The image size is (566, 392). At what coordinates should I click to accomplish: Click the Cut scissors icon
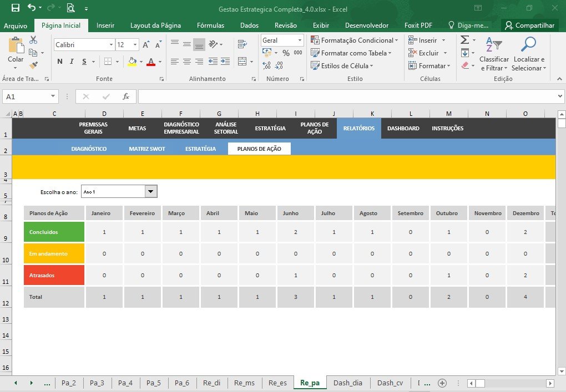pyautogui.click(x=33, y=40)
